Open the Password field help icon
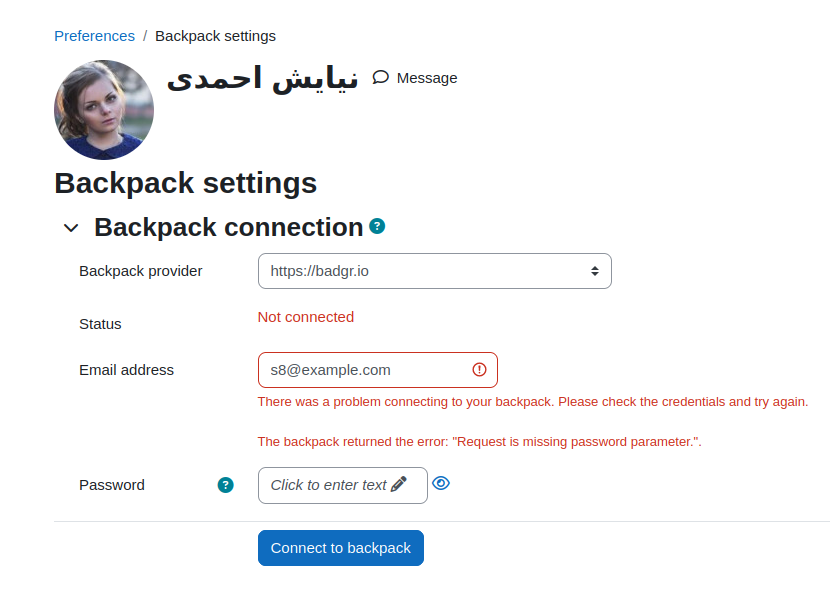This screenshot has width=830, height=609. (x=225, y=485)
